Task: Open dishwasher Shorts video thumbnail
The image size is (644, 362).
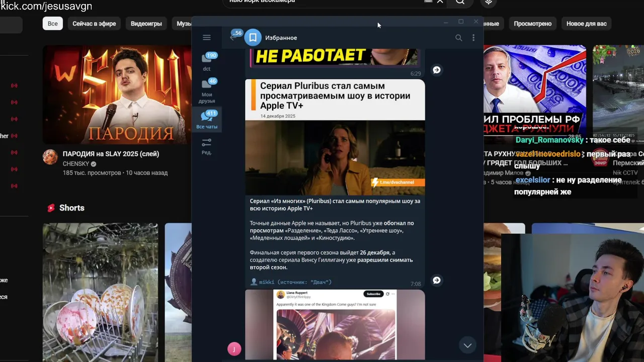Action: (x=100, y=292)
